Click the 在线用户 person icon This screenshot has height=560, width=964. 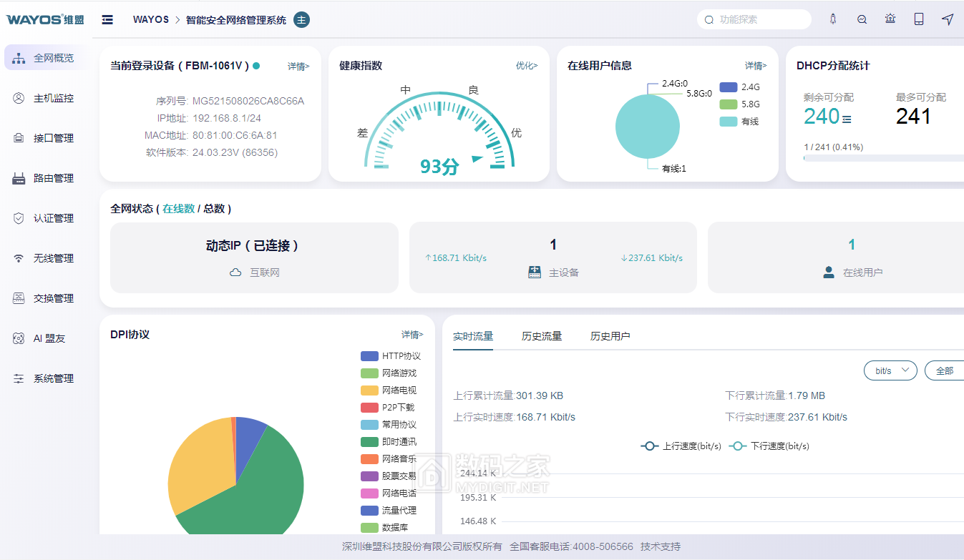coord(829,272)
